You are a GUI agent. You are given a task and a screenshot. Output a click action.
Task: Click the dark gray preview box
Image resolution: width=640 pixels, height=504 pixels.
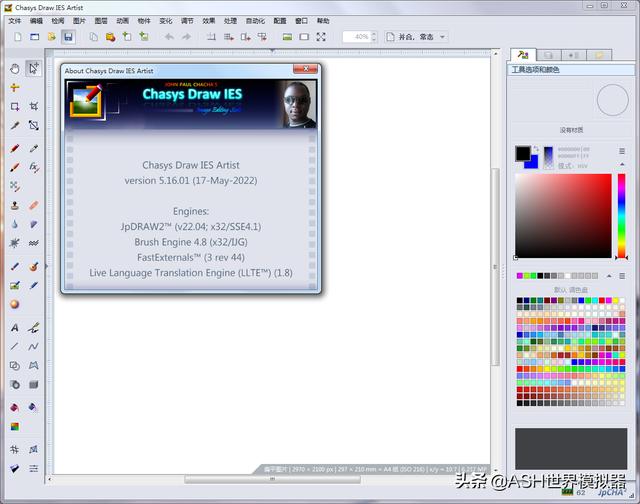(x=571, y=448)
